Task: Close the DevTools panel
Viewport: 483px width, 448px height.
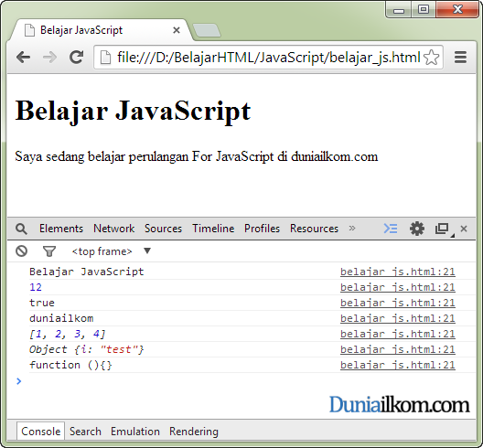Action: pyautogui.click(x=464, y=229)
